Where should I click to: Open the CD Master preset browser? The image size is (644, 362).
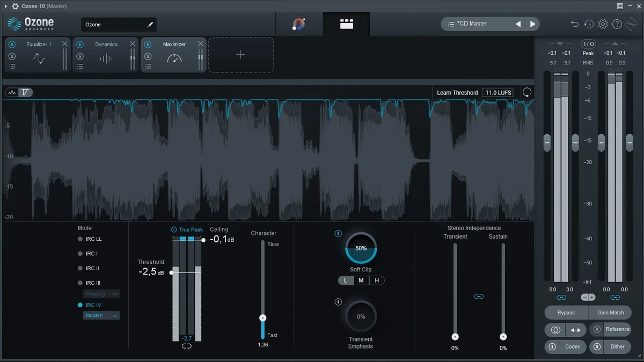click(472, 24)
